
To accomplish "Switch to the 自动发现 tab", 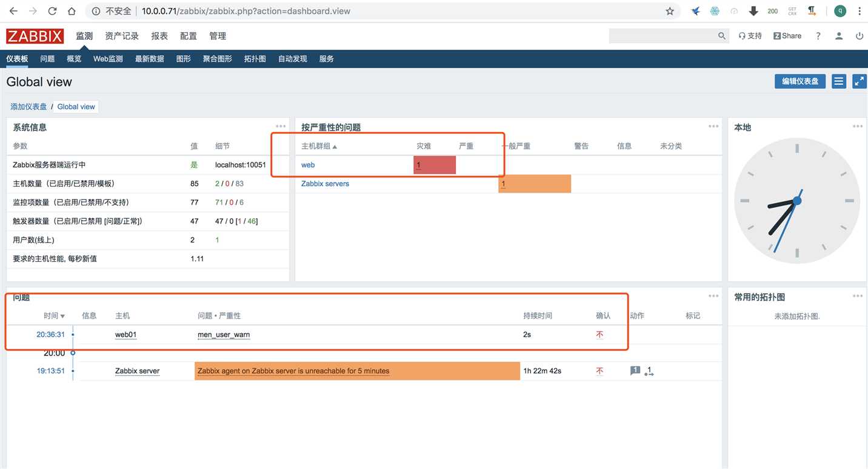I will tap(292, 59).
